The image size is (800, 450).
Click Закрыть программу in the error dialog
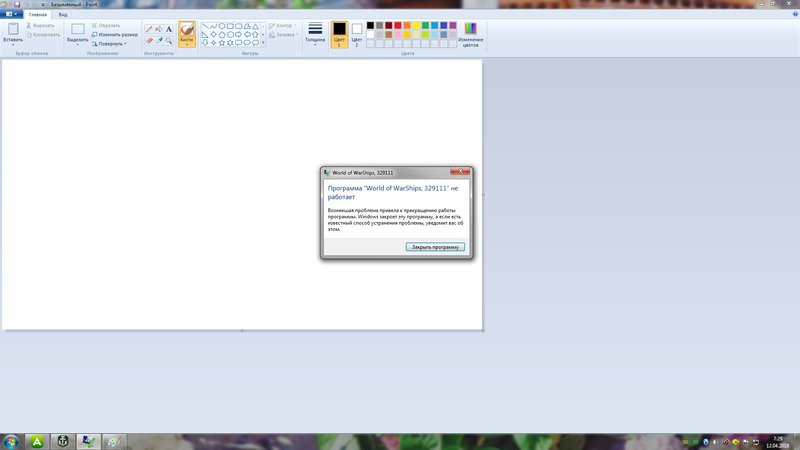pos(435,247)
